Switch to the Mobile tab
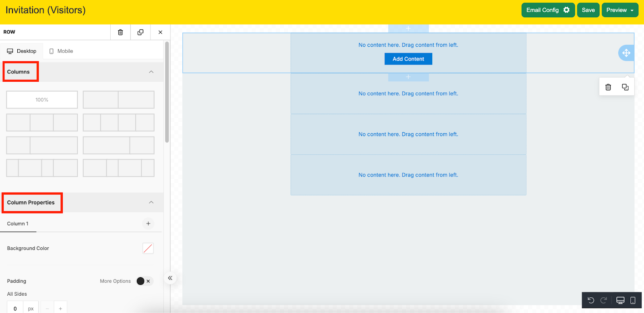Image resolution: width=644 pixels, height=313 pixels. [61, 51]
